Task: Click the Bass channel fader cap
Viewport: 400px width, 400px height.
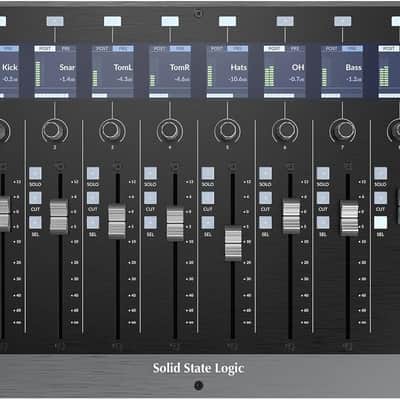Action: [349, 218]
